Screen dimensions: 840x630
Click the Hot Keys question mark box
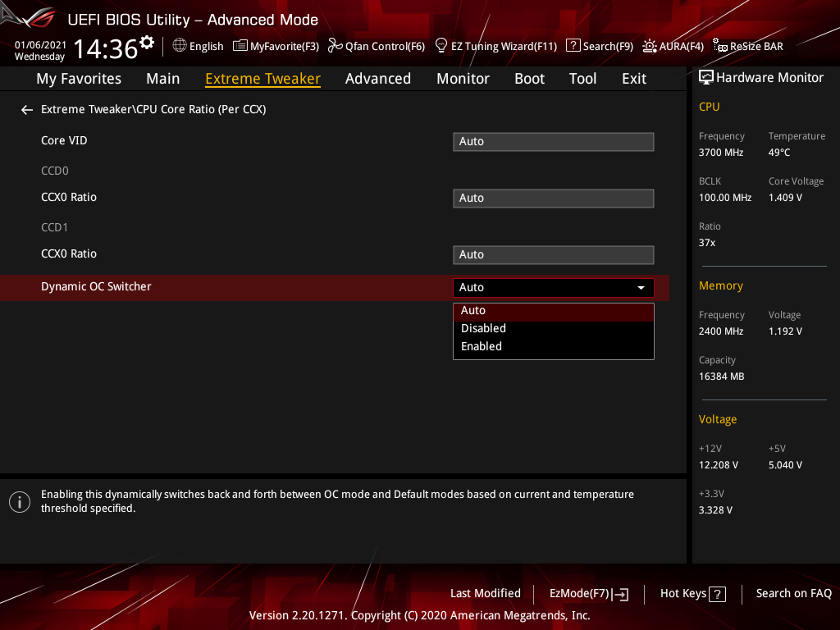(x=717, y=594)
